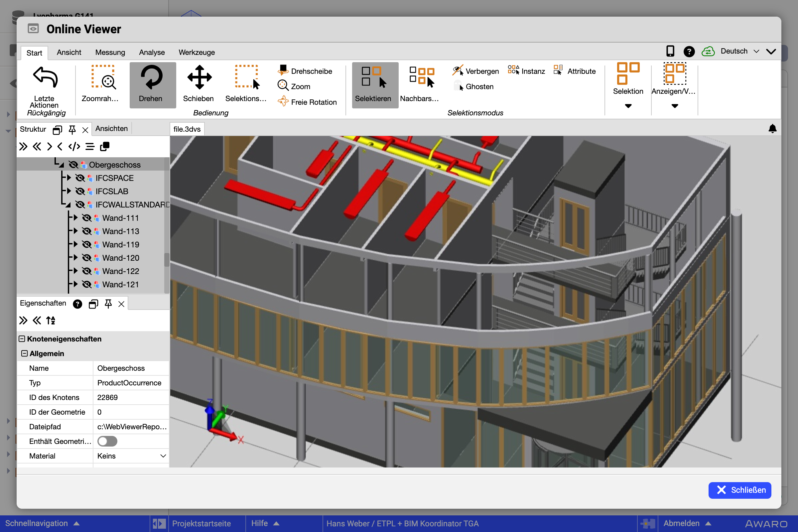This screenshot has width=798, height=532.
Task: Undo via Letzte Aktionen arrow icon
Action: point(46,78)
